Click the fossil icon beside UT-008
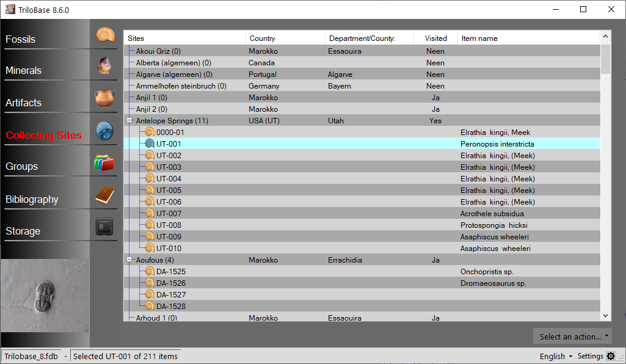 click(150, 225)
